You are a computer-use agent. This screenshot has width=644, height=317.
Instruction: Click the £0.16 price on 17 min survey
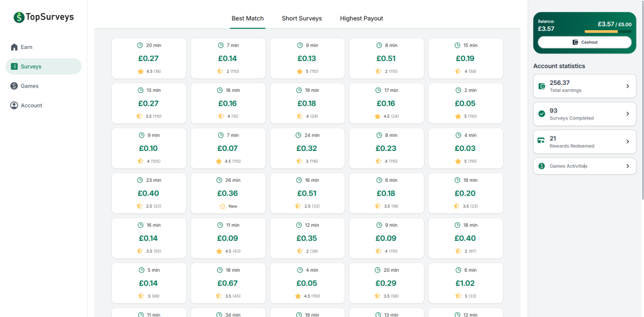point(386,104)
